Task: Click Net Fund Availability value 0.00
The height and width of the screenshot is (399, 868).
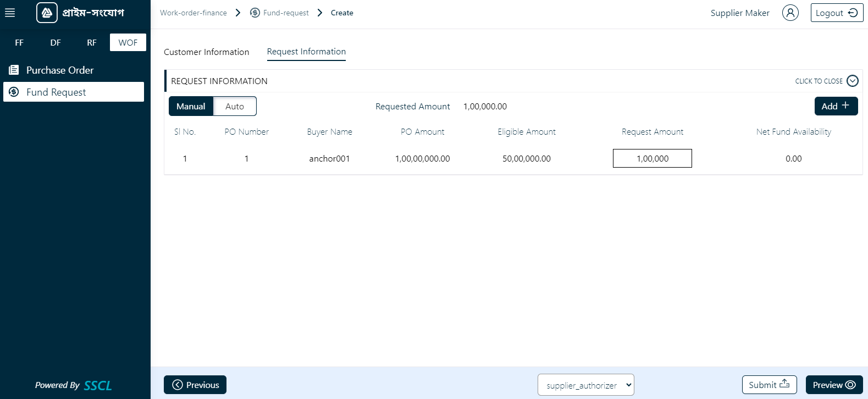Action: (x=793, y=158)
